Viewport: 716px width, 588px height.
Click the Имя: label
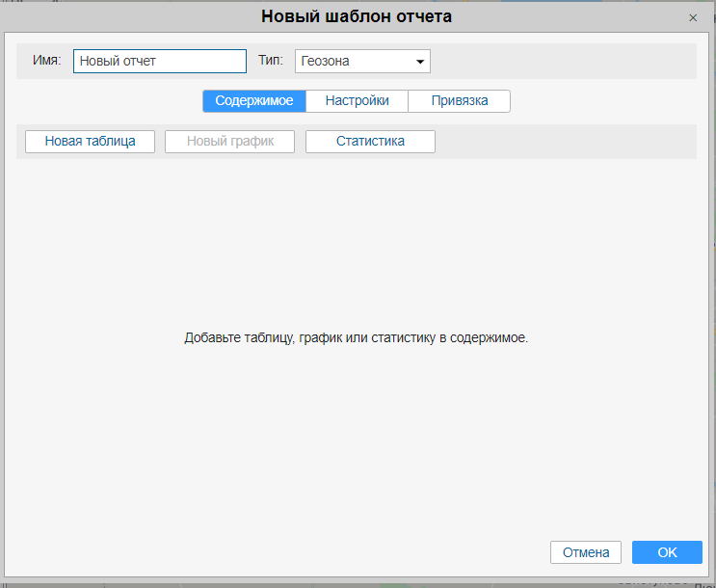46,60
